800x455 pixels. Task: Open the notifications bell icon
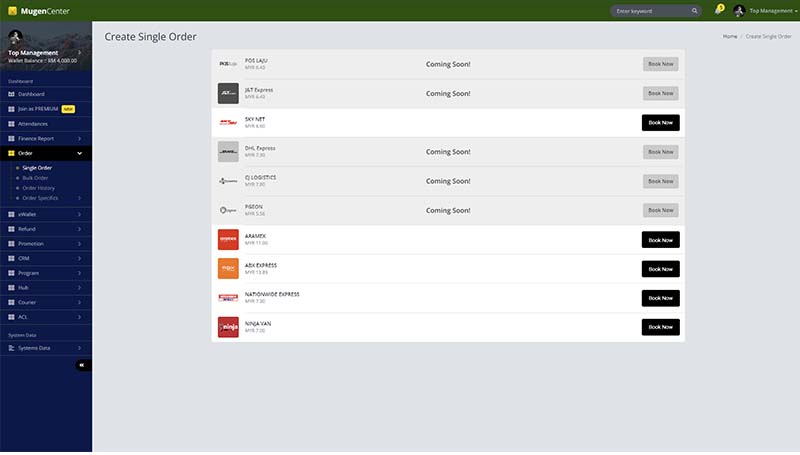(x=719, y=10)
